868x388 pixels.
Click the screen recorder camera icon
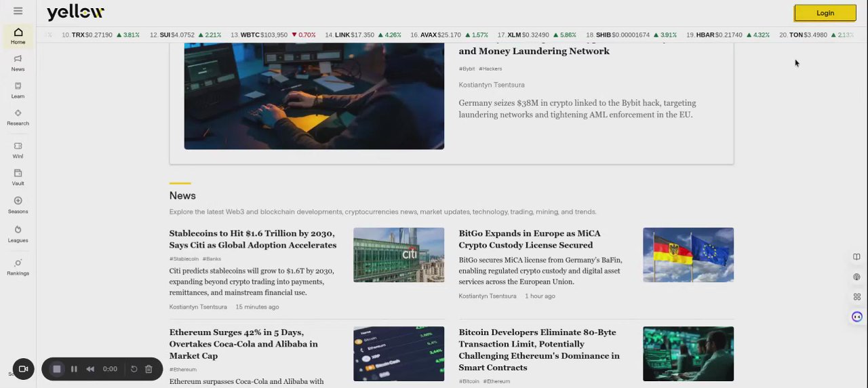point(23,369)
